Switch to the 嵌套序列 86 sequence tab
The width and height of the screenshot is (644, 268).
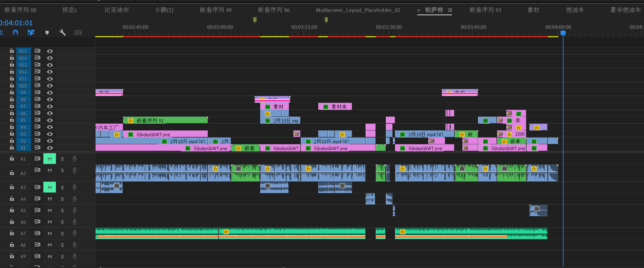274,10
